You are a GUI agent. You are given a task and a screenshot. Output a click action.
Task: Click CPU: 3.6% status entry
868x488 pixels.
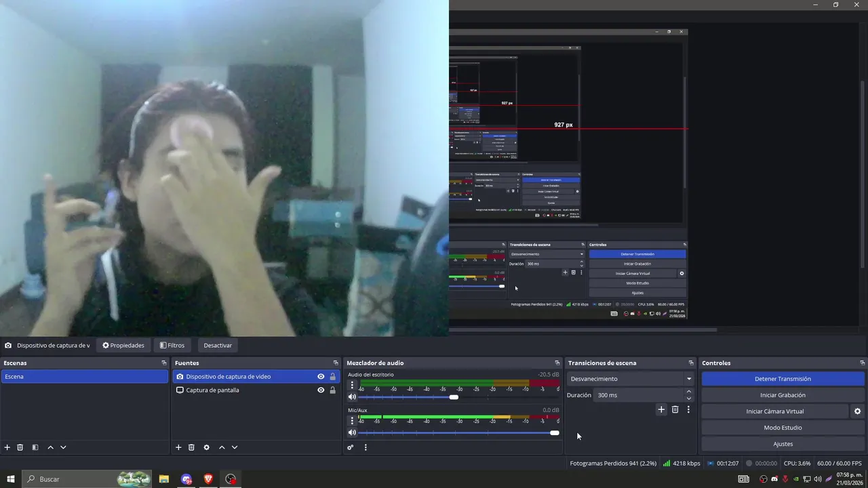[797, 464]
